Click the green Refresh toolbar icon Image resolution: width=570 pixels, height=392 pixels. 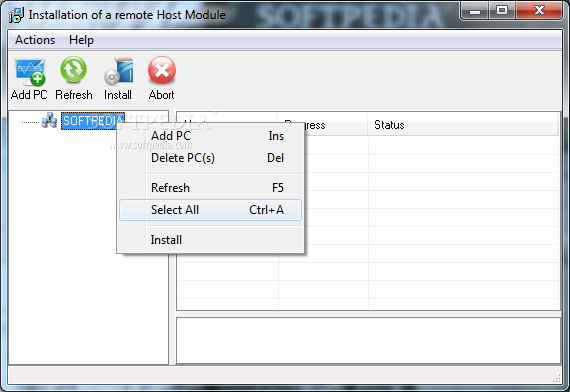pos(73,69)
